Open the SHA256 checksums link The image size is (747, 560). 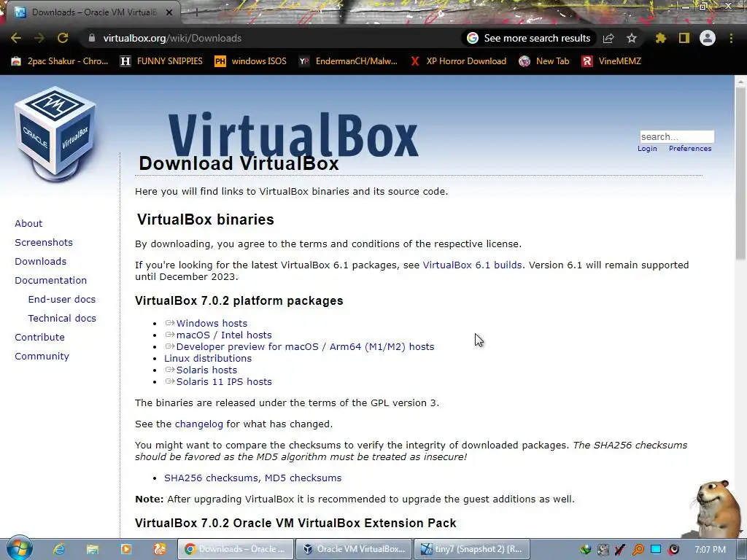click(x=212, y=478)
